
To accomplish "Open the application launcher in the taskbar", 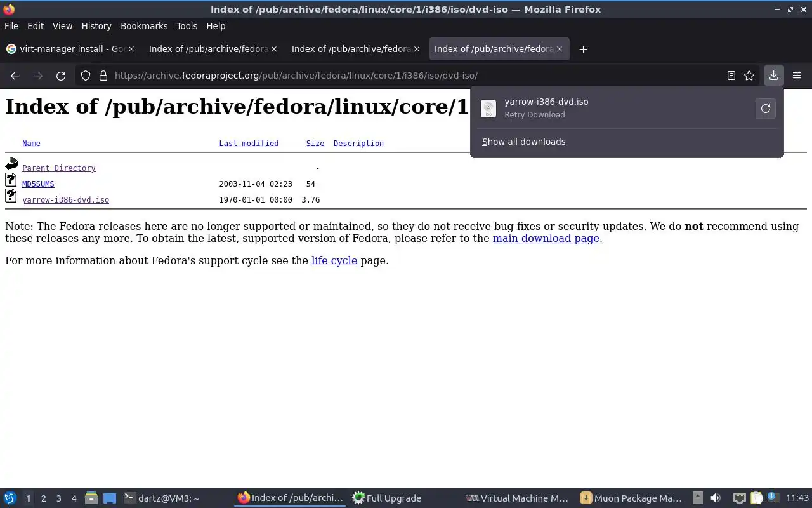I will (10, 498).
